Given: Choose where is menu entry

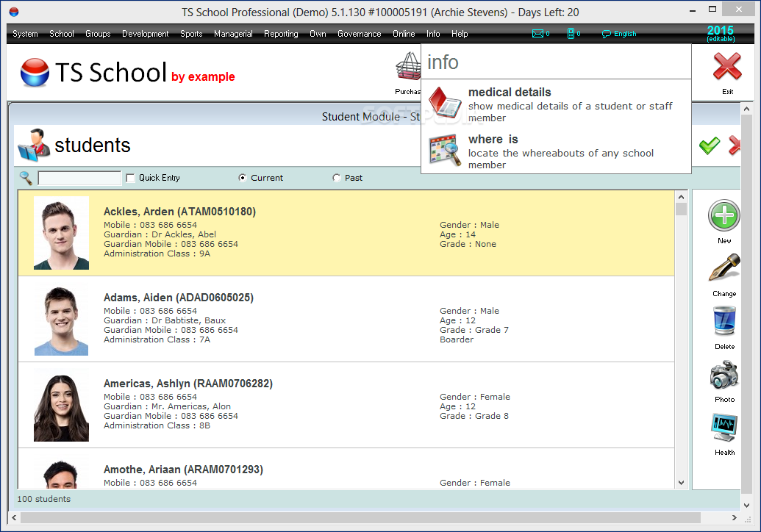Looking at the screenshot, I should 556,151.
